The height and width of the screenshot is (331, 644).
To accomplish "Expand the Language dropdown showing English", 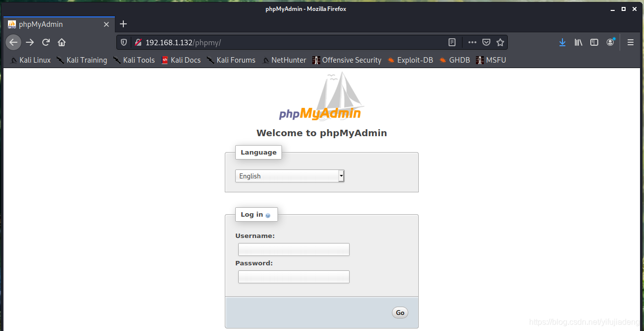I will point(290,176).
